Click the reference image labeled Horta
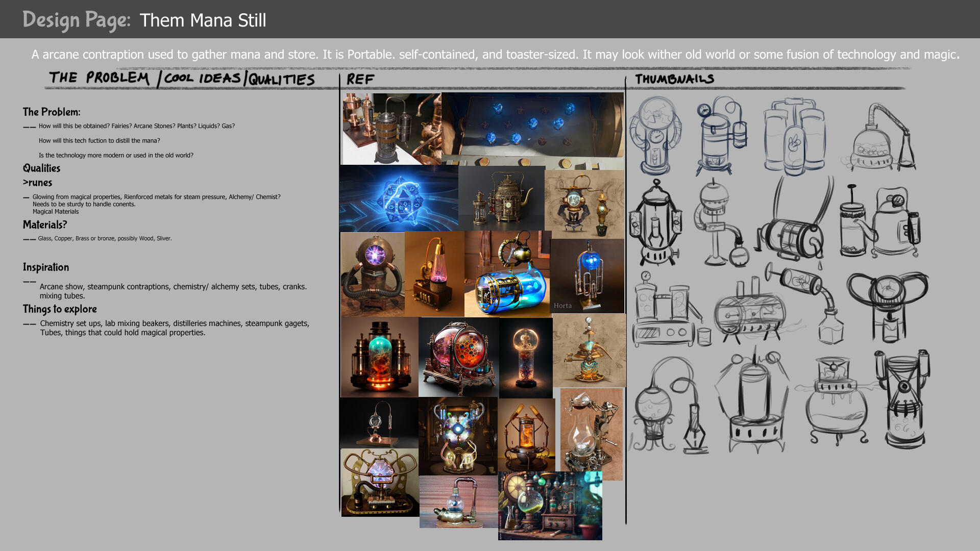 pos(587,276)
